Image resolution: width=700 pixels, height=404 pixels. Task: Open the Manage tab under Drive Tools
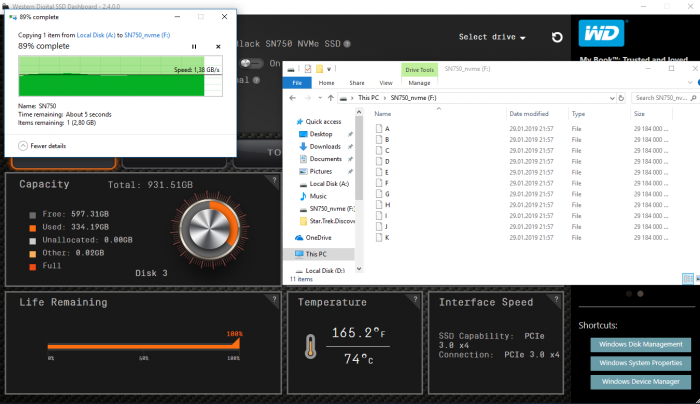coord(419,83)
